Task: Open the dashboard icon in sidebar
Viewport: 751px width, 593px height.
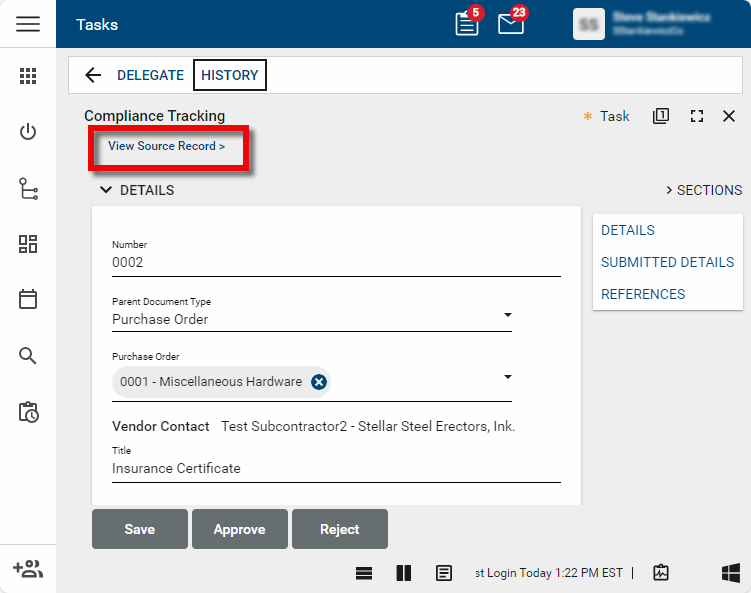Action: (x=28, y=244)
